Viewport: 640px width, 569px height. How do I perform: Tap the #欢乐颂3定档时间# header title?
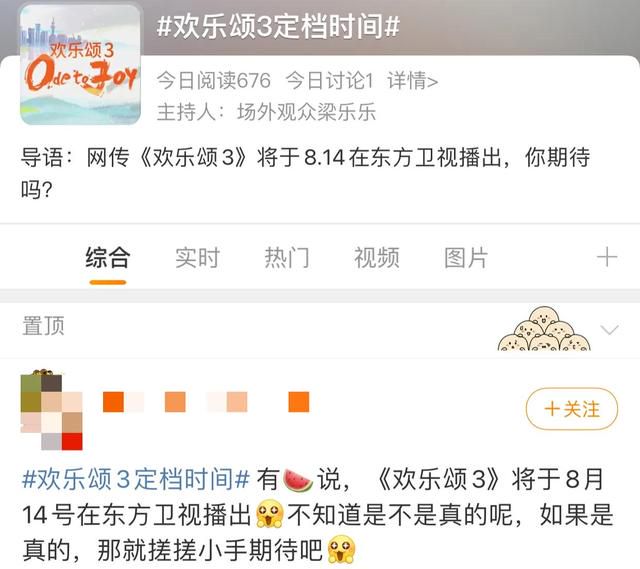coord(278,27)
